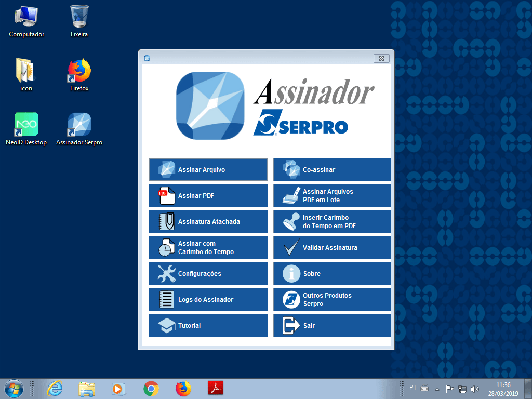The height and width of the screenshot is (399, 532).
Task: Select the Computador desktop icon
Action: (26, 21)
